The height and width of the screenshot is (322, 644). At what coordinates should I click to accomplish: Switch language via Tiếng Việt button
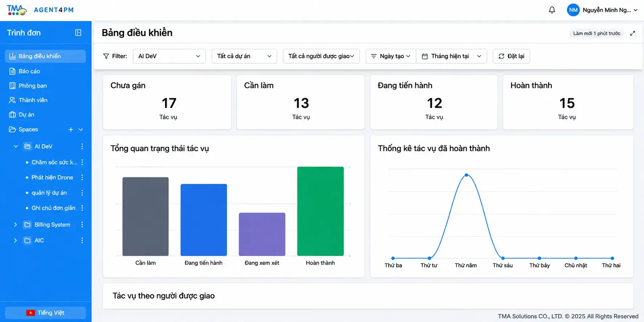click(45, 313)
